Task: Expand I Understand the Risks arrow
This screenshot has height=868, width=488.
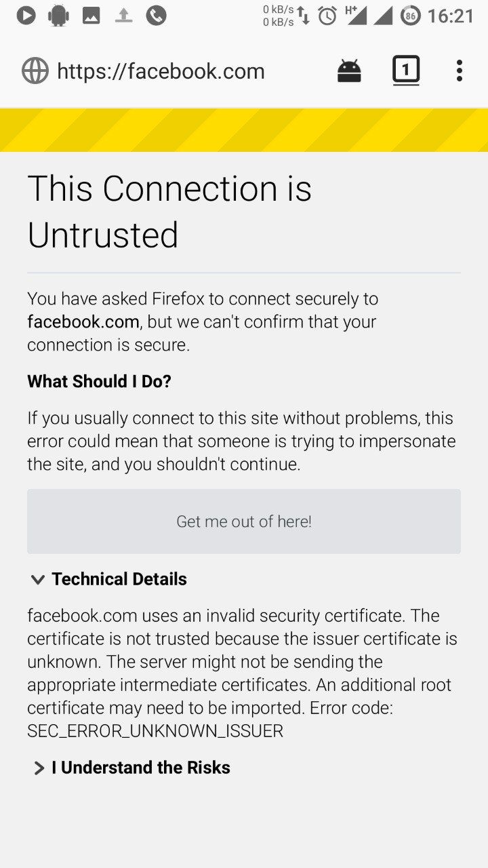Action: (39, 768)
